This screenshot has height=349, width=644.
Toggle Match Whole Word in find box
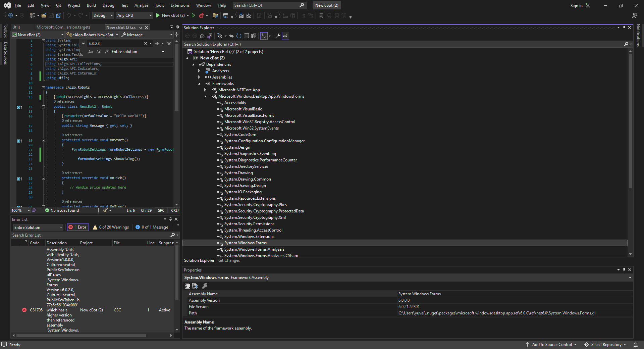pos(99,52)
